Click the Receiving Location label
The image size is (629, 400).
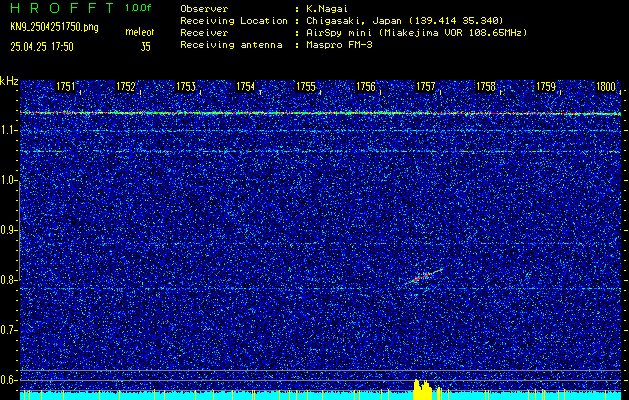[234, 21]
